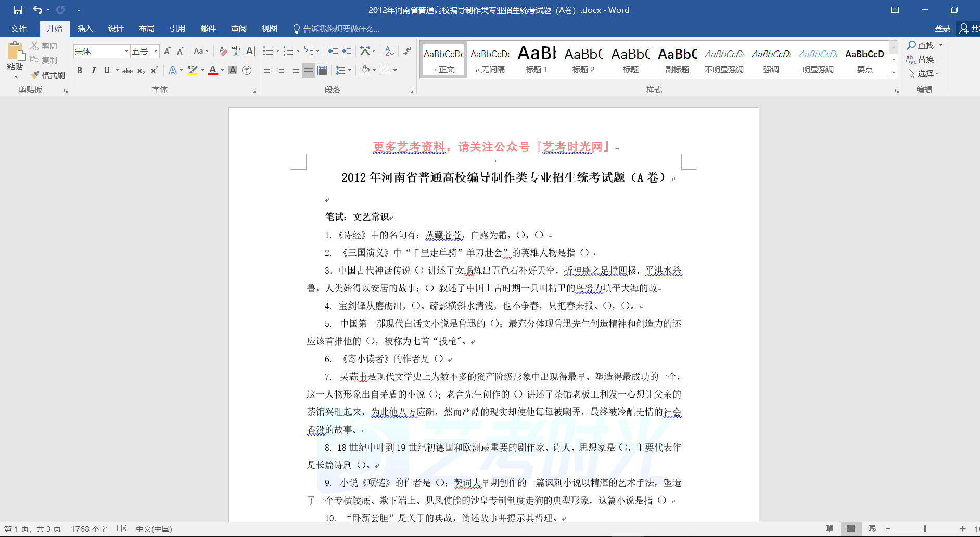Toggle show paragraph marks
Screen dimensions: 980x537
(407, 51)
